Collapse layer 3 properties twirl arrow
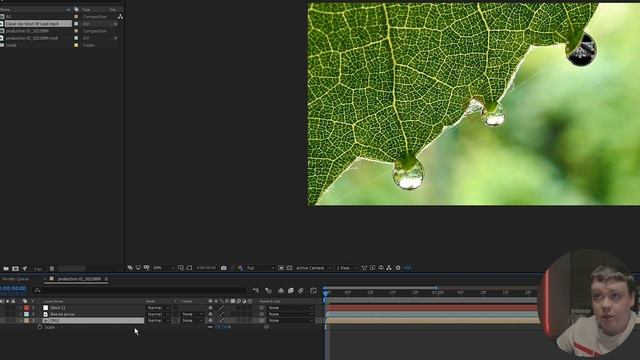640x360 pixels. (21, 321)
